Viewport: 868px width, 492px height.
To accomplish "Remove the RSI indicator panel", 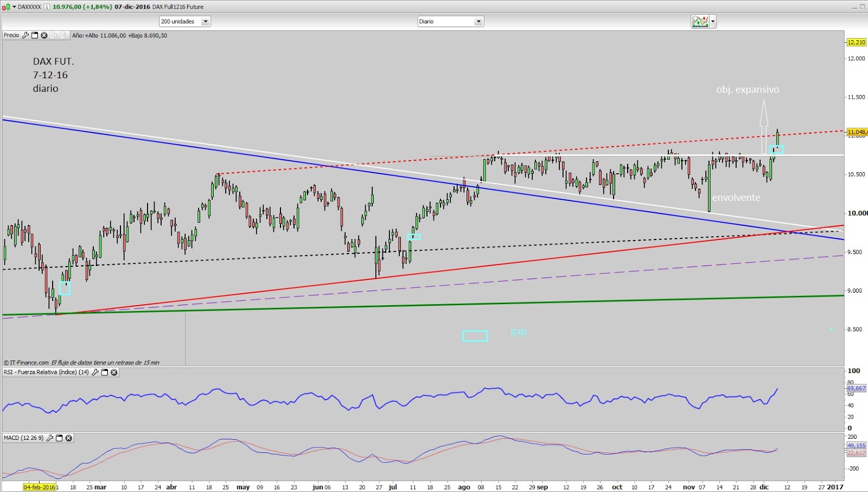I will 114,373.
